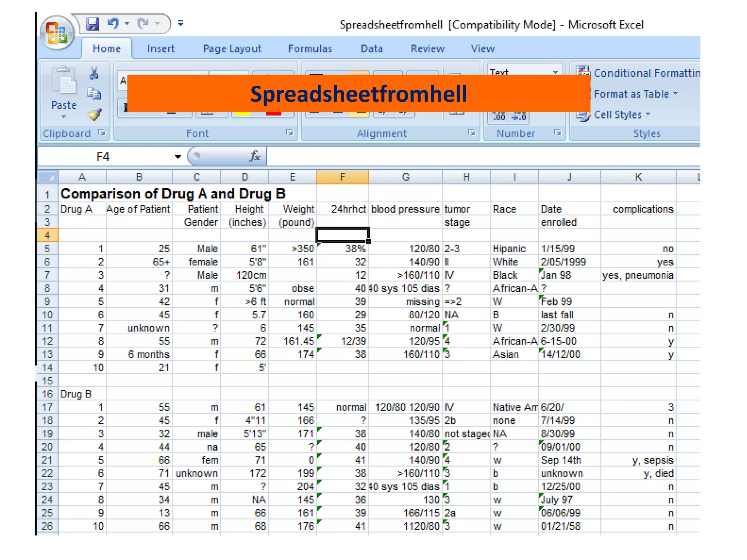Click the '120cm' height cell
747x560 pixels.
click(244, 275)
